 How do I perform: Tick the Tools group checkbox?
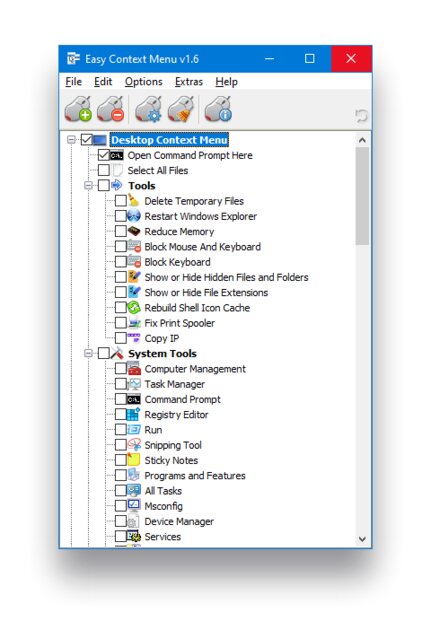tap(104, 186)
